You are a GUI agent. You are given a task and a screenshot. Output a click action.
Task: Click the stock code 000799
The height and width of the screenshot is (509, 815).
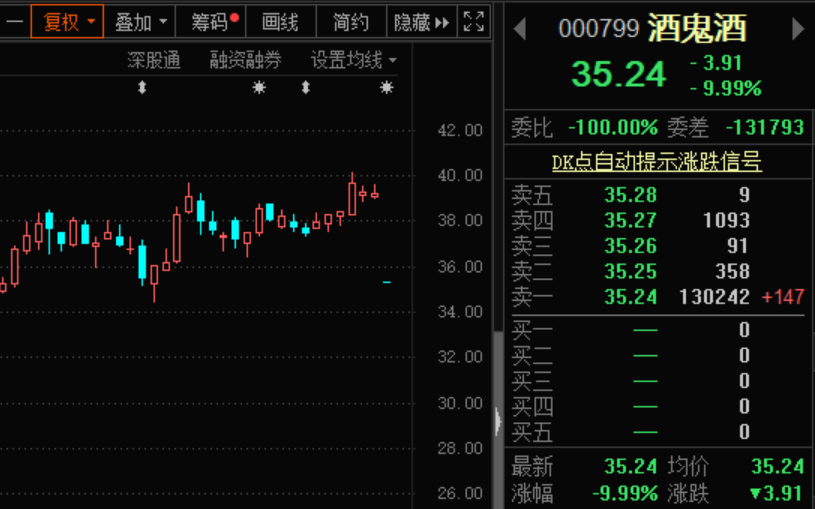[x=599, y=29]
